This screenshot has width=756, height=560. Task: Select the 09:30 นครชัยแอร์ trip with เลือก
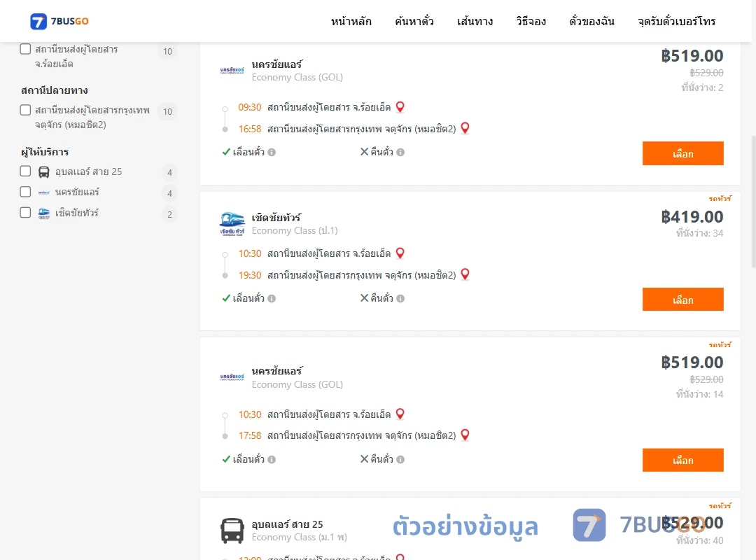[682, 153]
